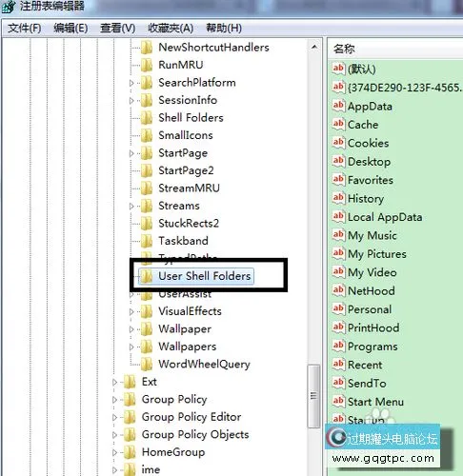The width and height of the screenshot is (463, 476).
Task: Click the tree scrollbar up arrow
Action: click(314, 47)
